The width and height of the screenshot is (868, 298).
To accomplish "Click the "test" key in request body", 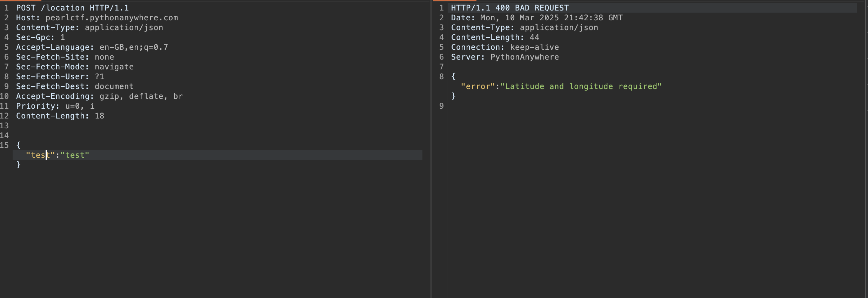I will coord(40,155).
